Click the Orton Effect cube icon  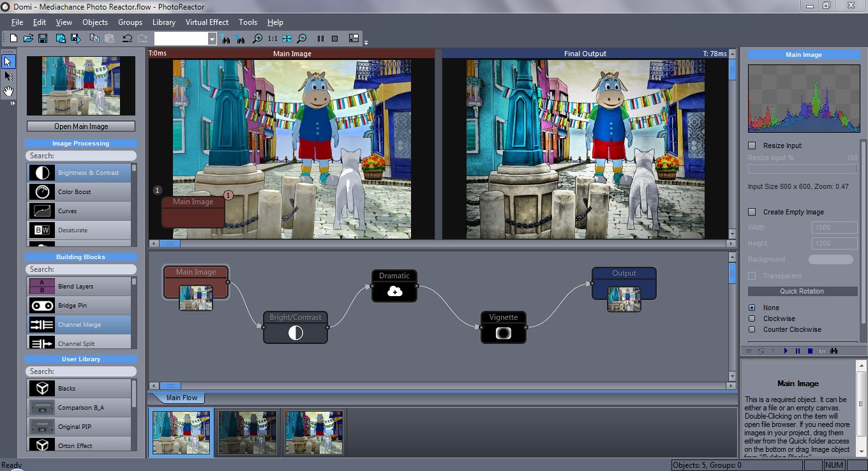(41, 445)
